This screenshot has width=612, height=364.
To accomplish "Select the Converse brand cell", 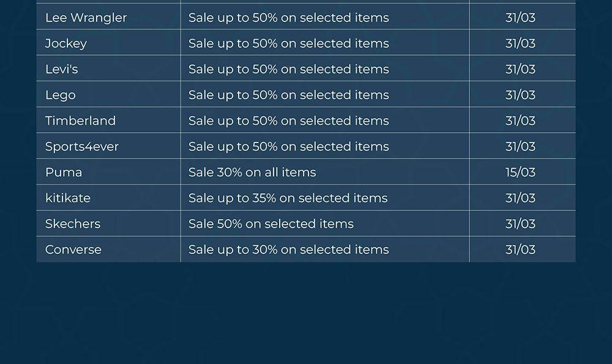I will 73,249.
